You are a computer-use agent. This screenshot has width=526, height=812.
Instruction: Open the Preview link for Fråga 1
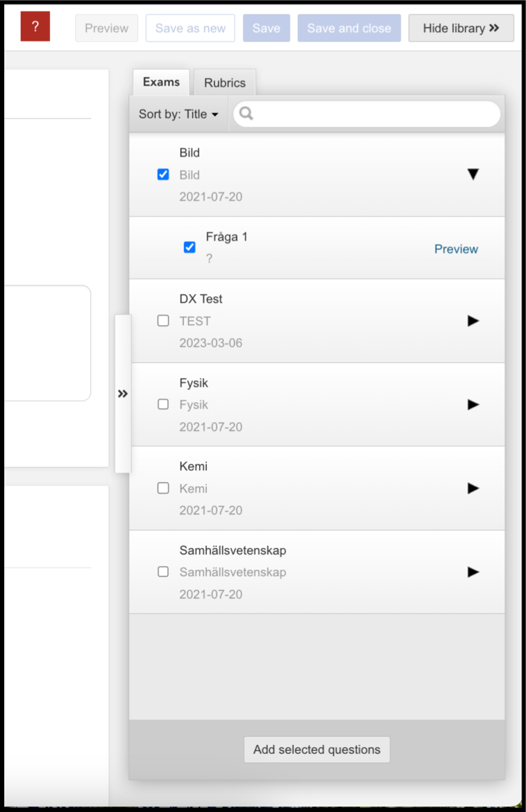pos(456,249)
